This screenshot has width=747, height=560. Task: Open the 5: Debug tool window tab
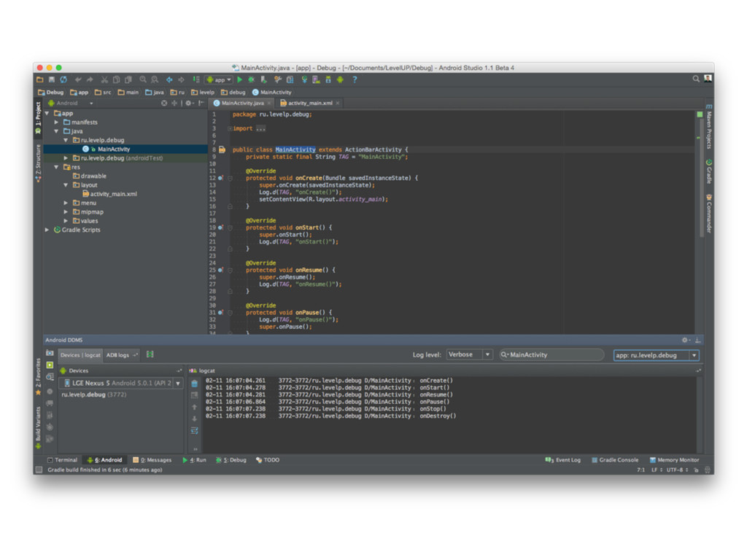click(231, 460)
